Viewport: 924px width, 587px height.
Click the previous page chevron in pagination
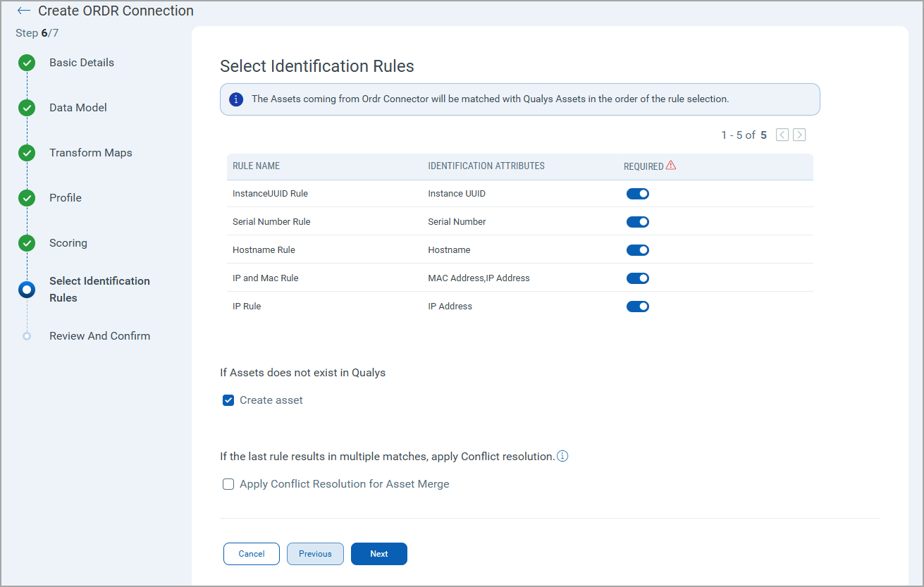click(x=782, y=134)
